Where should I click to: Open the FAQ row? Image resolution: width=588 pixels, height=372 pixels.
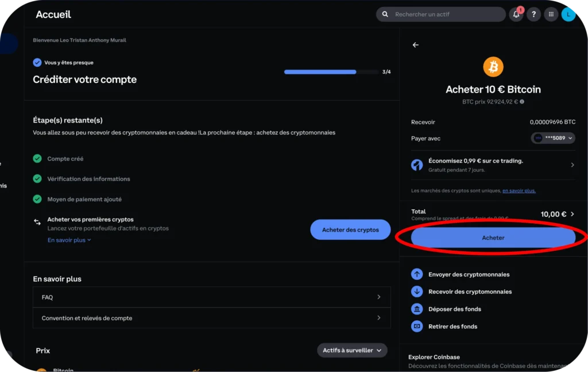[x=211, y=297]
